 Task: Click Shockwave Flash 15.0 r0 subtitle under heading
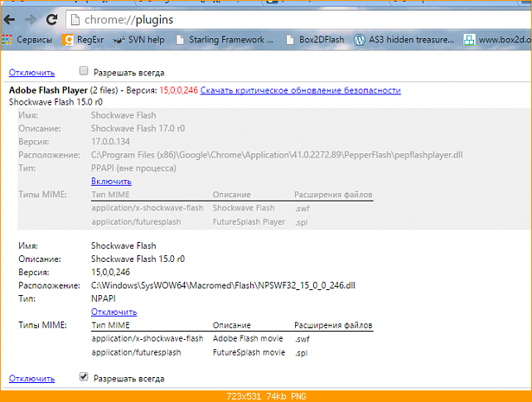click(x=56, y=102)
